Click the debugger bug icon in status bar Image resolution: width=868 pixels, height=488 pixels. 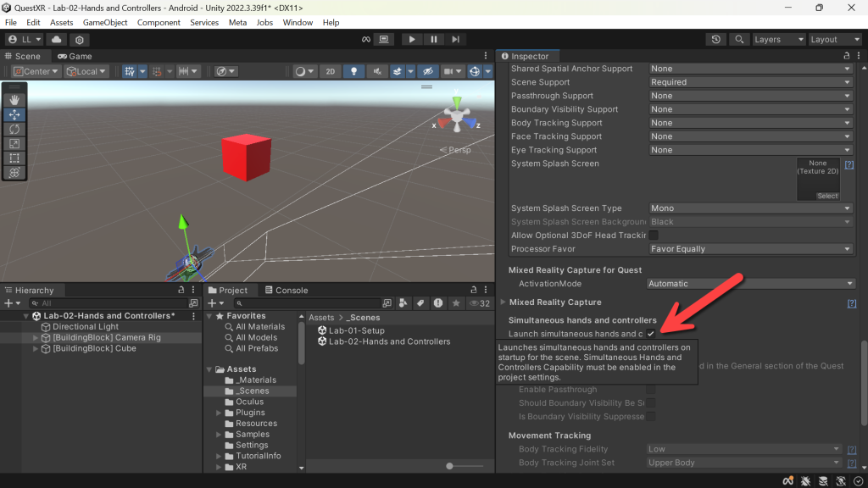coord(805,481)
